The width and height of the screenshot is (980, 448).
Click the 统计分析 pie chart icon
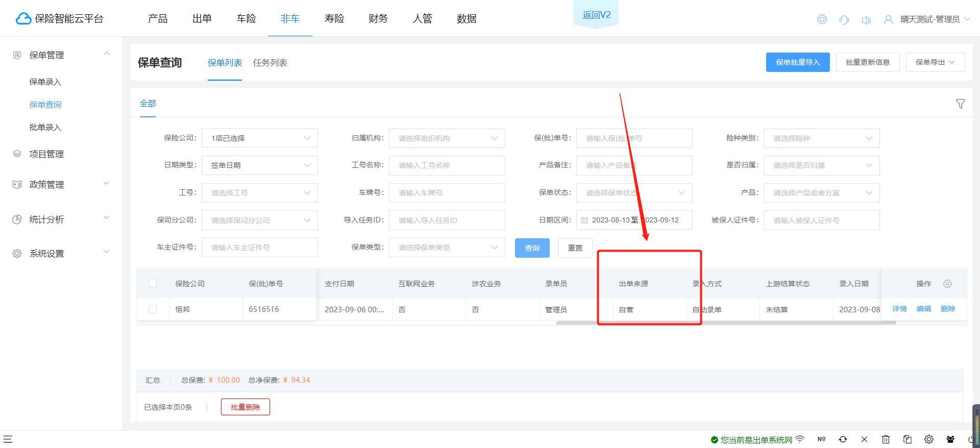pos(17,219)
